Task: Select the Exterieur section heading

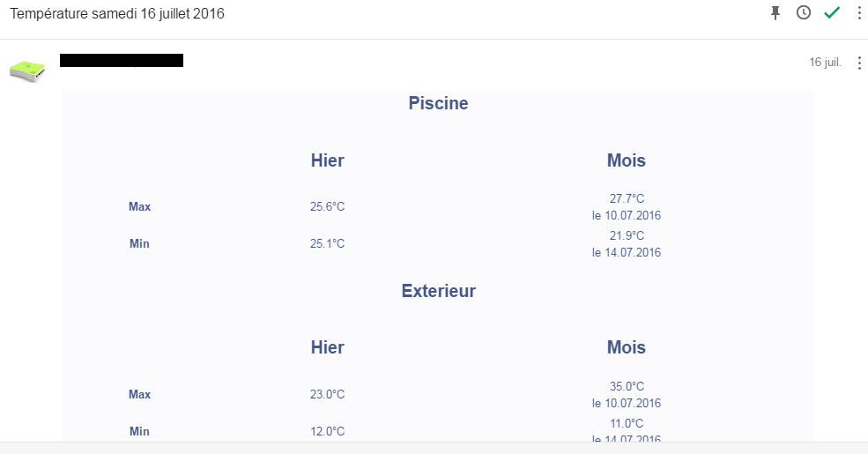Action: (x=438, y=291)
